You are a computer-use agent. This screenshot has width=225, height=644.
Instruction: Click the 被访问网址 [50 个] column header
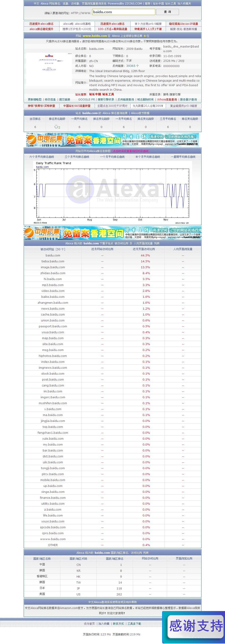(x=53, y=249)
